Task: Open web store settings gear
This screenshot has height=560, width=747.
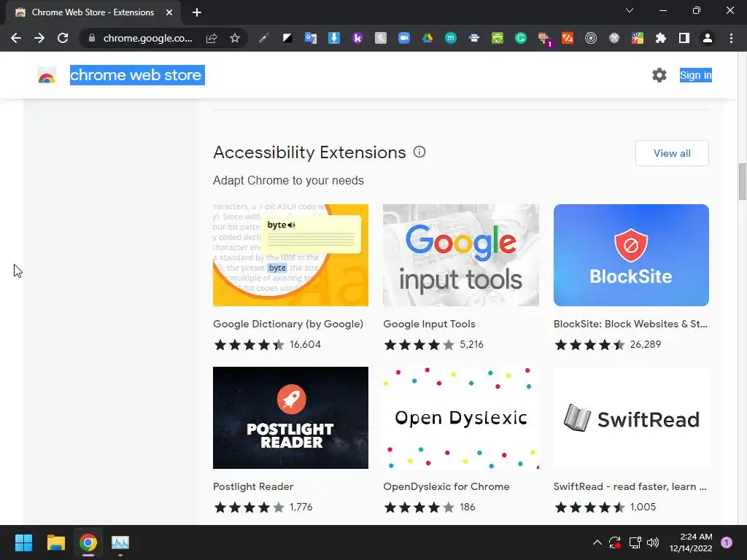Action: (659, 75)
